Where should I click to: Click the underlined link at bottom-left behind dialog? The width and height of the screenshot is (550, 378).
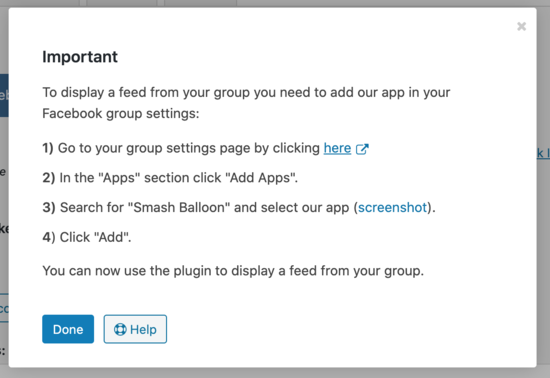pyautogui.click(x=4, y=309)
